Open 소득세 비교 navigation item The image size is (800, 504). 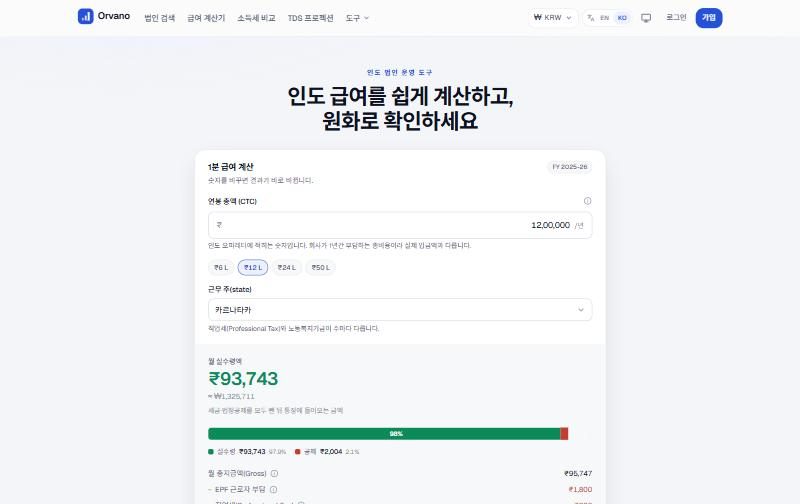(x=256, y=18)
